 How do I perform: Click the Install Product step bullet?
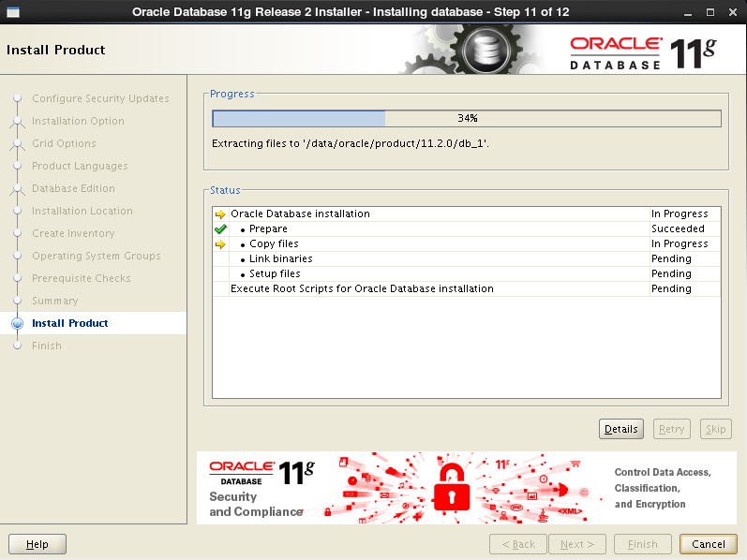[18, 323]
